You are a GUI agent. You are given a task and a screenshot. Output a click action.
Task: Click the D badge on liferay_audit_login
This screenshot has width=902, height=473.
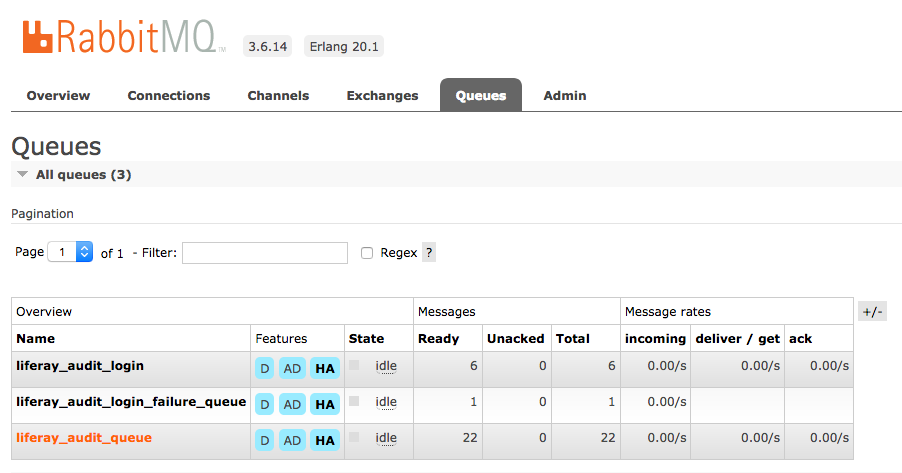(x=265, y=368)
